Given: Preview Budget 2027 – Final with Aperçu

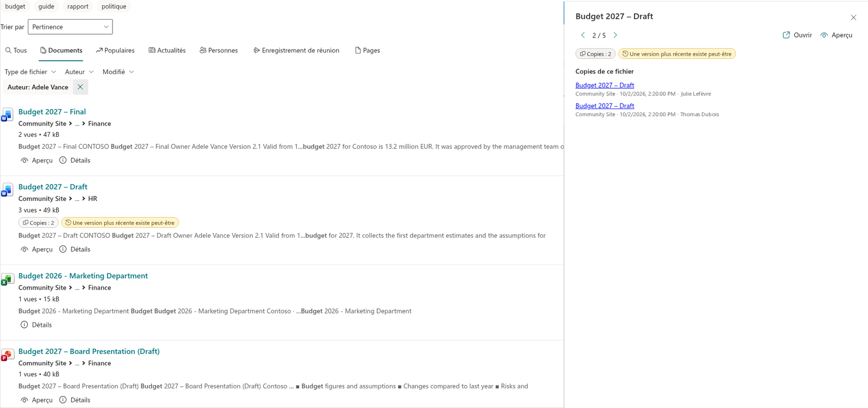Looking at the screenshot, I should pyautogui.click(x=37, y=160).
